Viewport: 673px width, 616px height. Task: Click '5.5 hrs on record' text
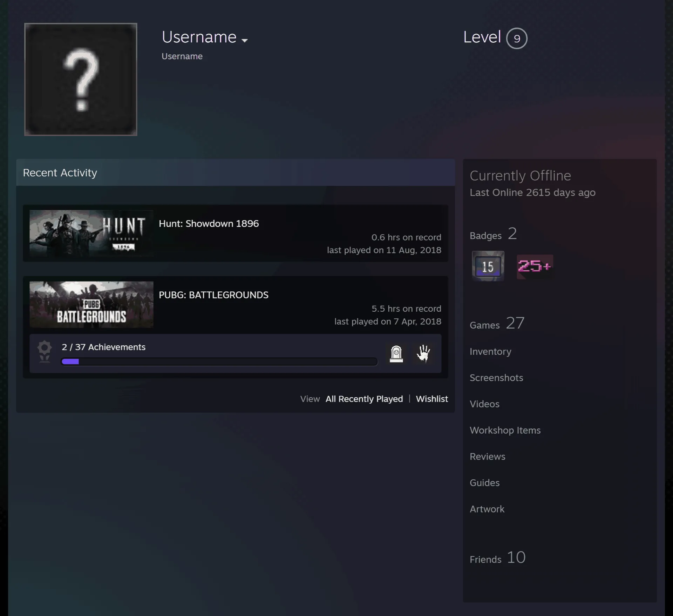pos(406,309)
